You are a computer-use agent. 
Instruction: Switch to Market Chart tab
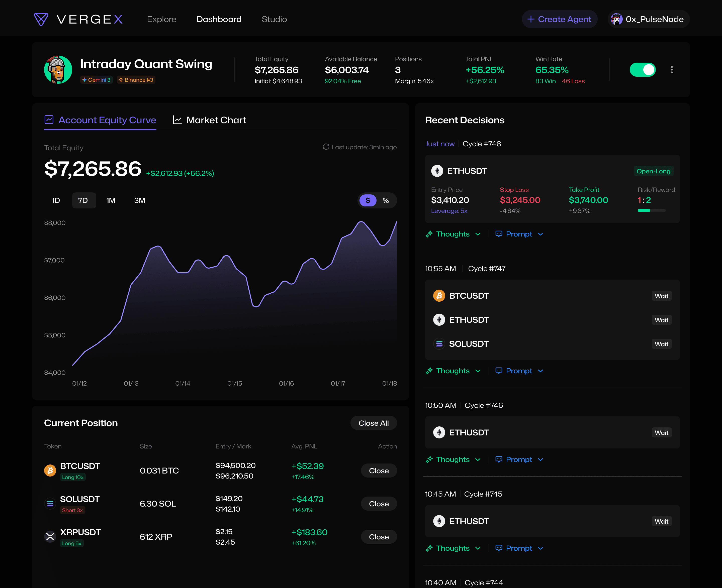(x=210, y=120)
